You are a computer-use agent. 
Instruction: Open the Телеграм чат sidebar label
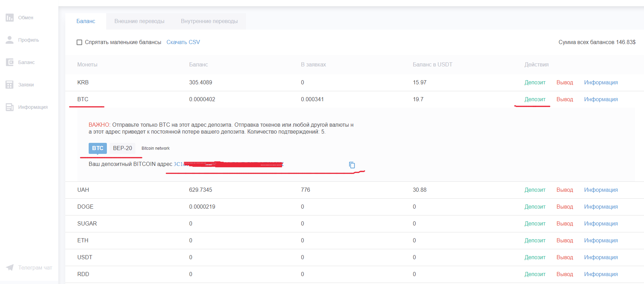[35, 267]
